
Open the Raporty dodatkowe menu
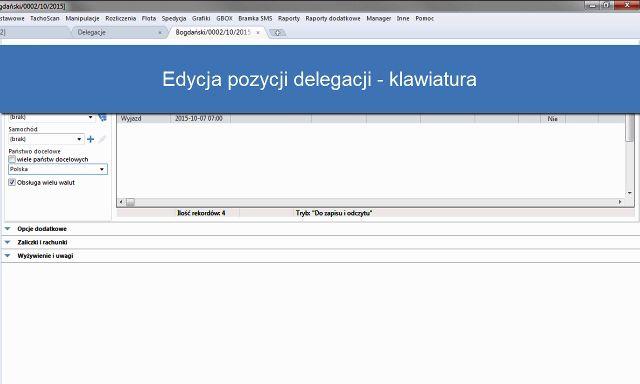pyautogui.click(x=333, y=18)
